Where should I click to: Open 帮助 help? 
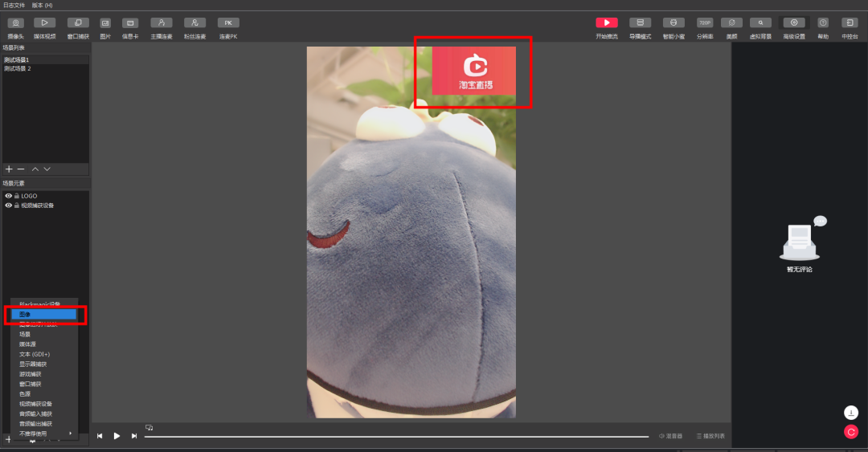tap(823, 27)
